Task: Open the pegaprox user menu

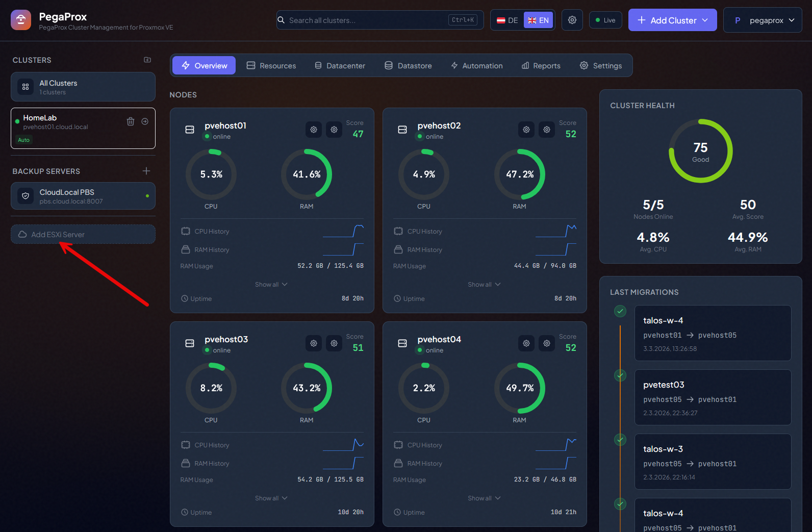Action: [763, 20]
